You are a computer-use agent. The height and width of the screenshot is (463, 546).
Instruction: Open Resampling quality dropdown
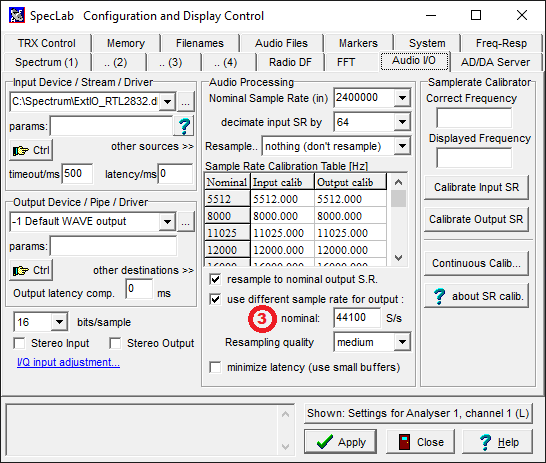tap(402, 342)
